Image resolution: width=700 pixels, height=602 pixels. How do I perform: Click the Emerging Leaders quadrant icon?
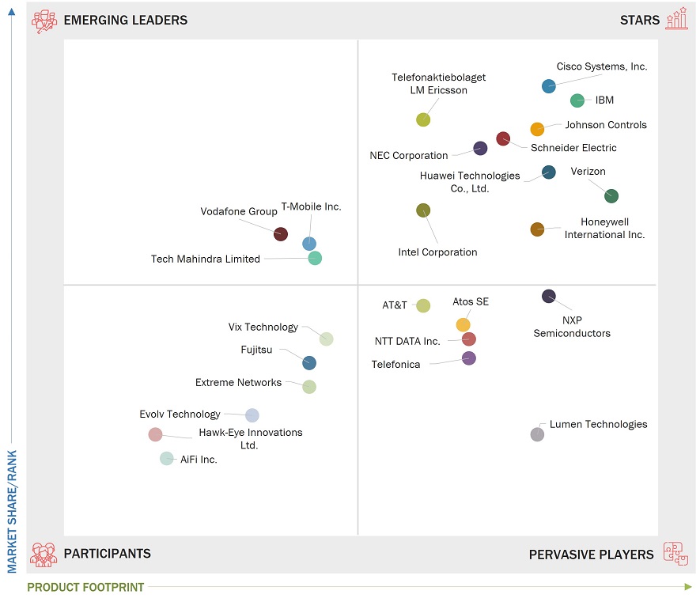coord(44,21)
